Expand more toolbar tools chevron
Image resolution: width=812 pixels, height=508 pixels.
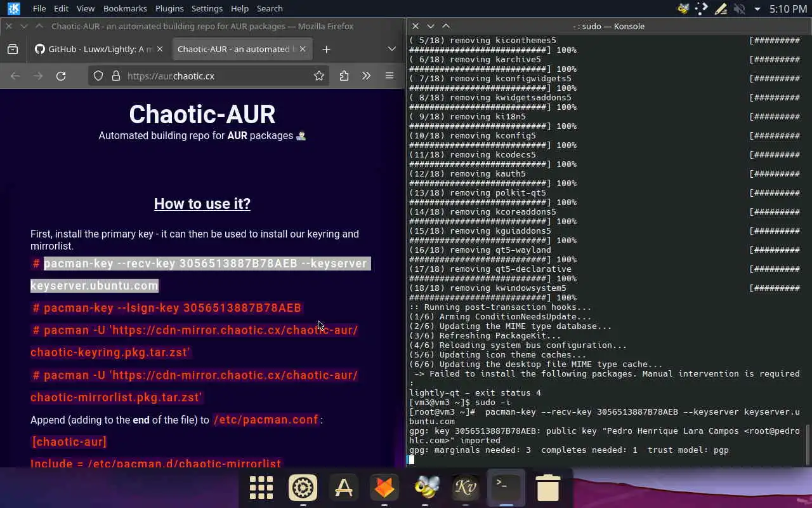[x=366, y=76]
